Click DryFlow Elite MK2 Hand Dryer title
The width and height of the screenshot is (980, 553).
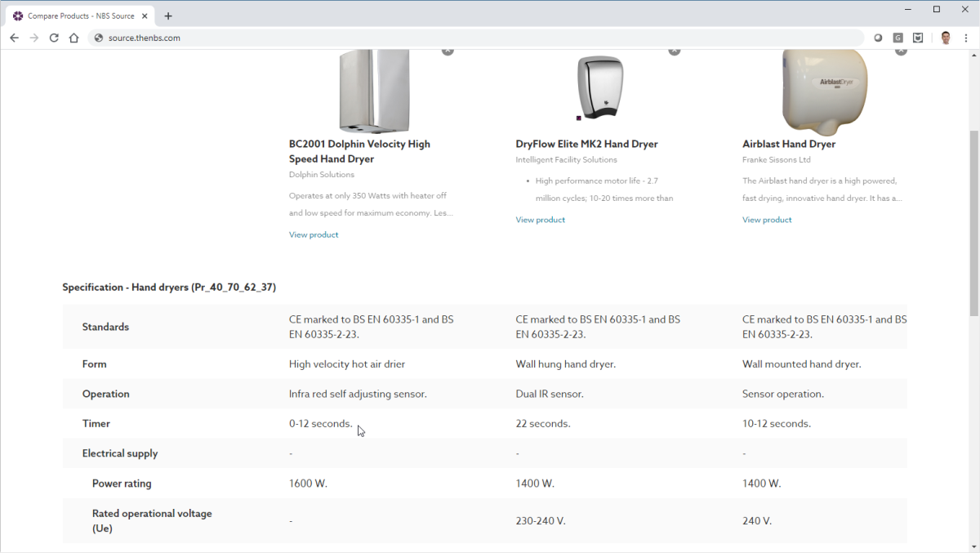click(x=586, y=144)
